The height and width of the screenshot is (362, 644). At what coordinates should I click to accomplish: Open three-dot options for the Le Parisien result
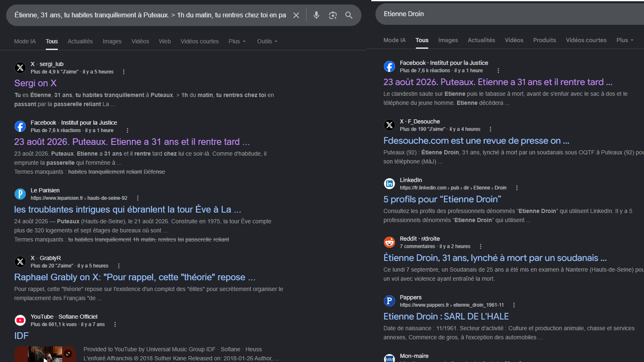click(138, 198)
